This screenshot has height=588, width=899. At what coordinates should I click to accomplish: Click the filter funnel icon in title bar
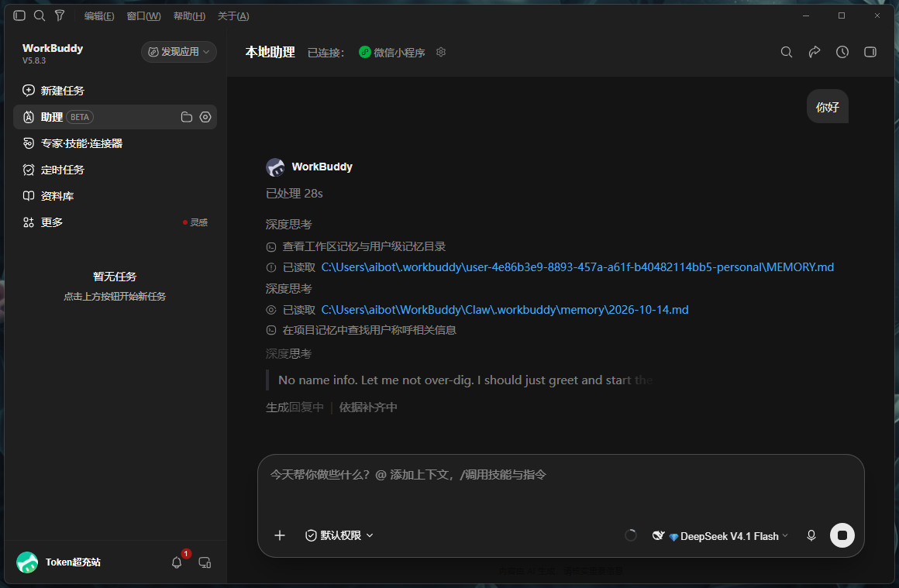coord(60,15)
